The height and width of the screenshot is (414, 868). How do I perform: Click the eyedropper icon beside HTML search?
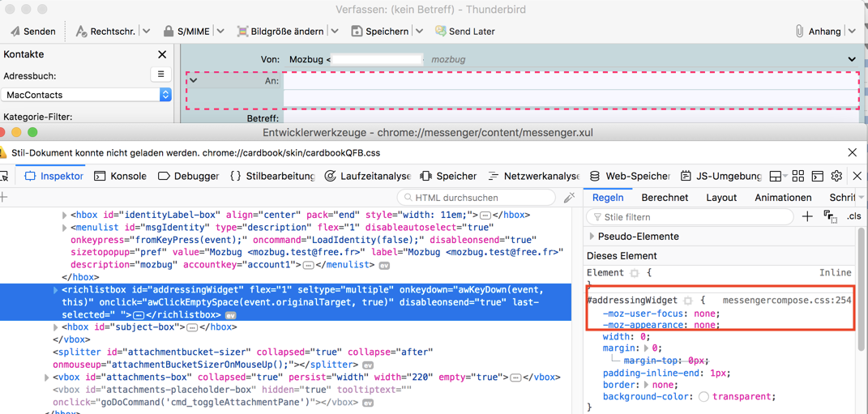click(570, 198)
